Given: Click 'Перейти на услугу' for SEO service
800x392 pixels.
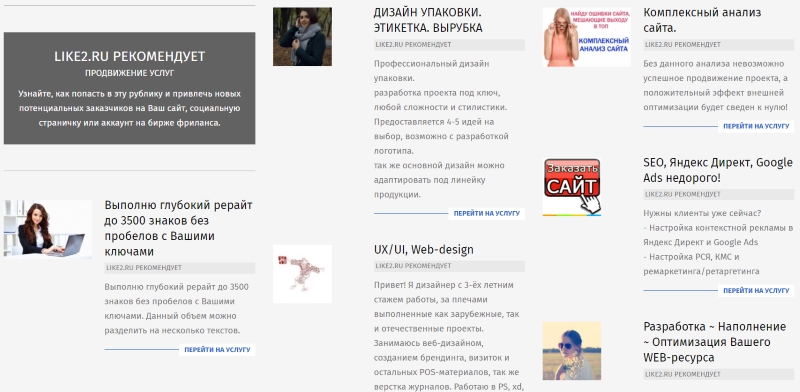Looking at the screenshot, I should click(756, 290).
